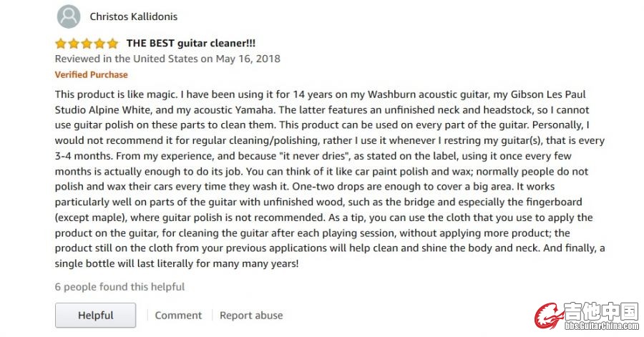Mark this review as Helpful
The width and height of the screenshot is (644, 337).
click(95, 316)
